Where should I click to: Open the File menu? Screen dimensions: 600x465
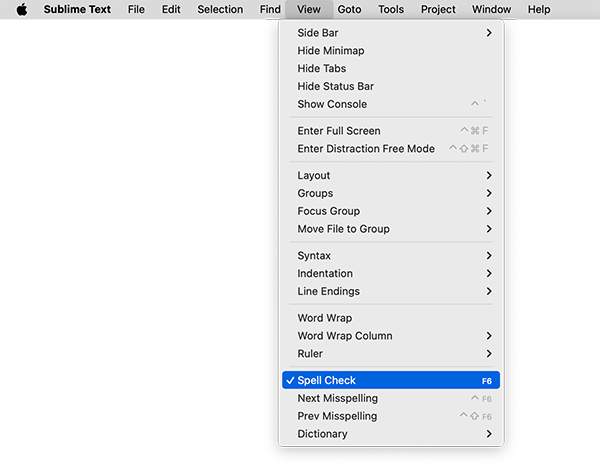pos(136,9)
